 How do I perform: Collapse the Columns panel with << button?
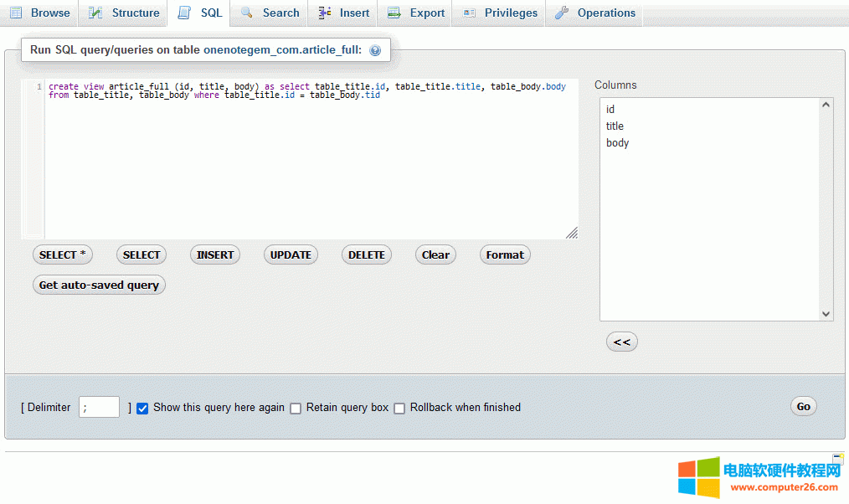pyautogui.click(x=621, y=341)
